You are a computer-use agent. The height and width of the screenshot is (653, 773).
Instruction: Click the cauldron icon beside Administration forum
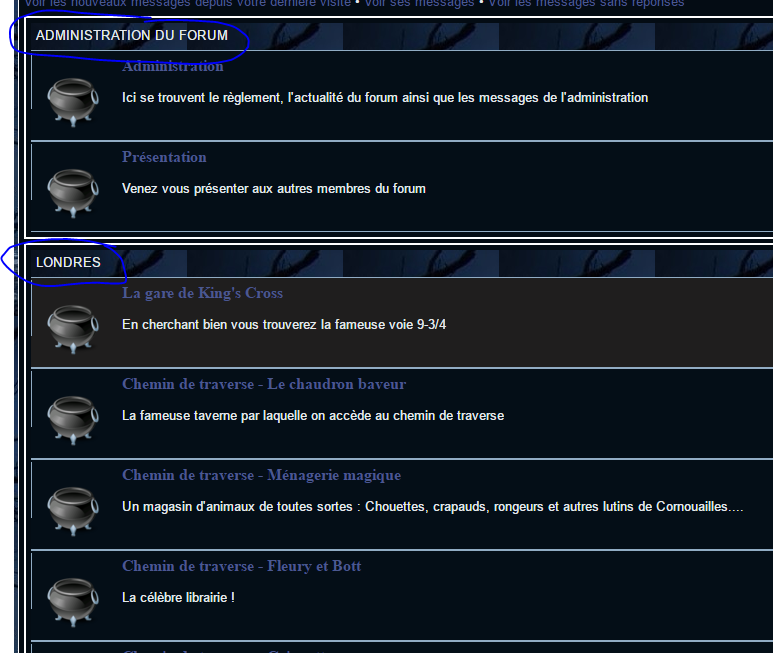point(73,102)
